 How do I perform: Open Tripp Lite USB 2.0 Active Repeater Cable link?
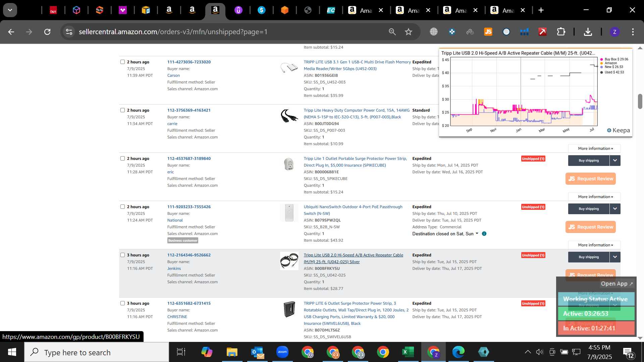pyautogui.click(x=354, y=258)
